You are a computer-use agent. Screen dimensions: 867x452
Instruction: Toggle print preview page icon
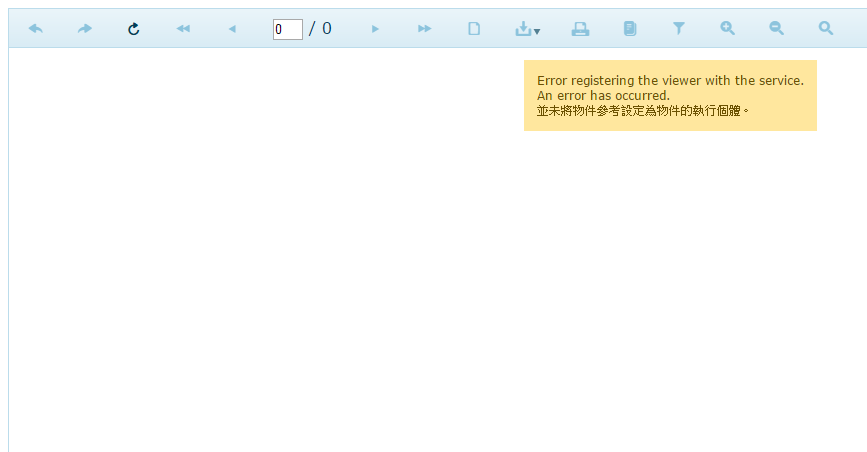coord(474,29)
